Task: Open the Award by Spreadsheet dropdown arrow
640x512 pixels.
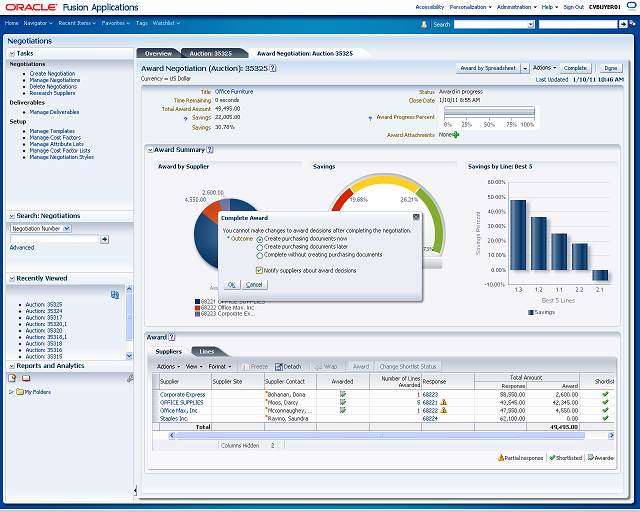Action: [x=525, y=68]
